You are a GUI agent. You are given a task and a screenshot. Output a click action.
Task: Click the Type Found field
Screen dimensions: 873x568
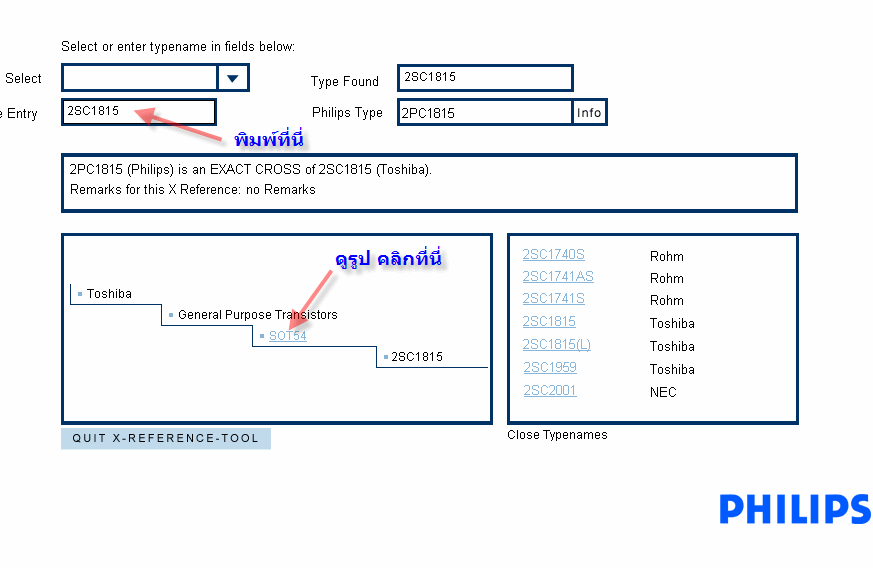[485, 77]
